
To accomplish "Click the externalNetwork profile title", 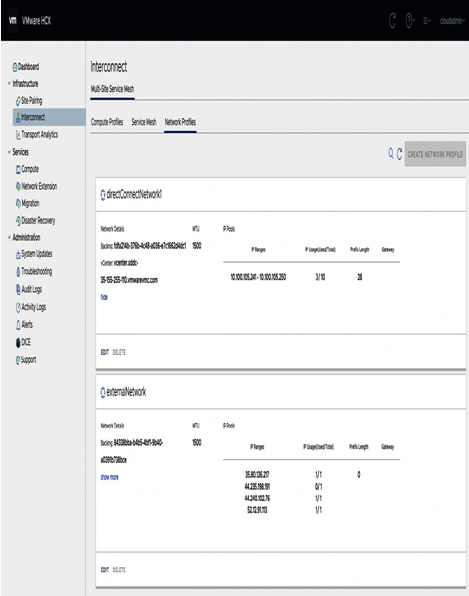I will 126,392.
